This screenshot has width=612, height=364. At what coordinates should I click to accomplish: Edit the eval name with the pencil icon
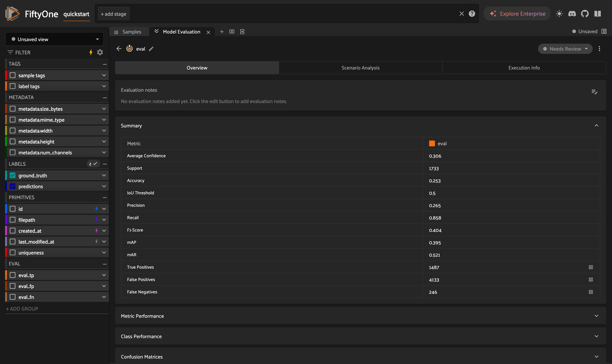(x=151, y=49)
